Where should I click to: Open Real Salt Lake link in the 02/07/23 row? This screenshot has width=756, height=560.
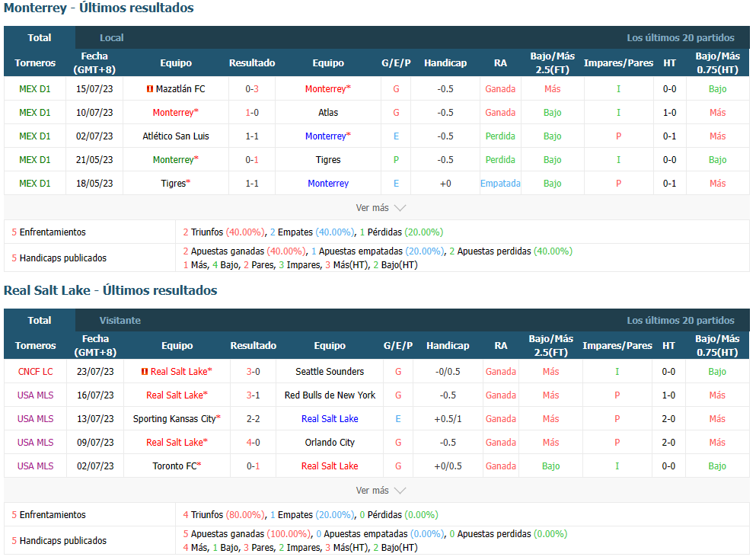point(330,466)
